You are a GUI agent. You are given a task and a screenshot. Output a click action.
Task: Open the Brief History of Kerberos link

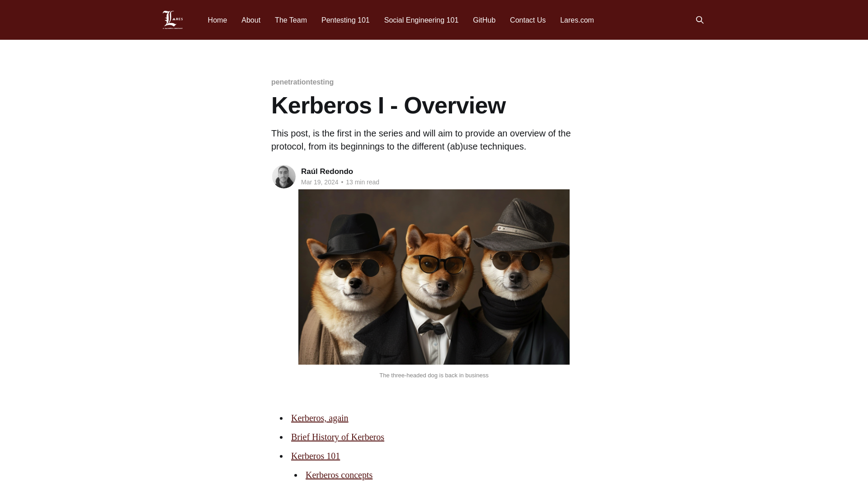pos(337,437)
